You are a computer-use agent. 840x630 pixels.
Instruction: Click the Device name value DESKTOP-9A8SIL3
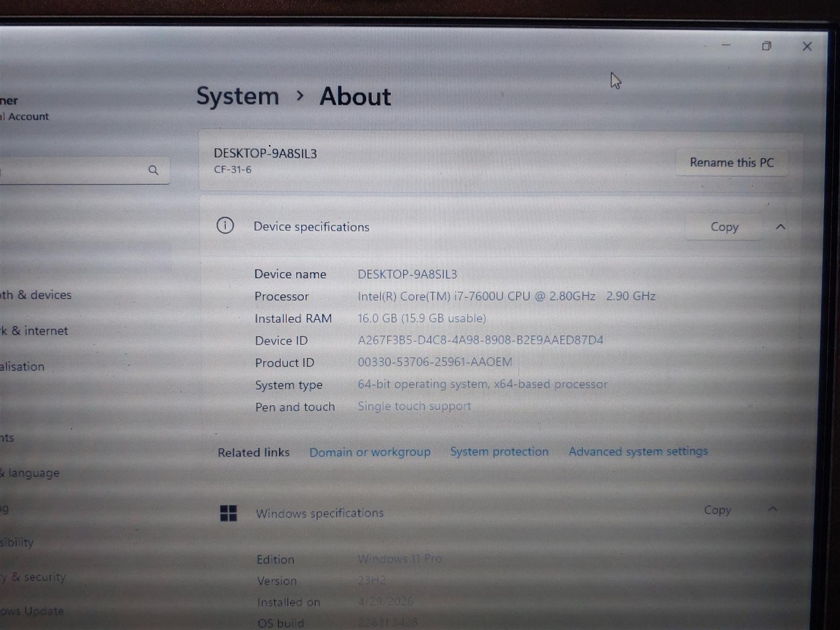pos(407,274)
